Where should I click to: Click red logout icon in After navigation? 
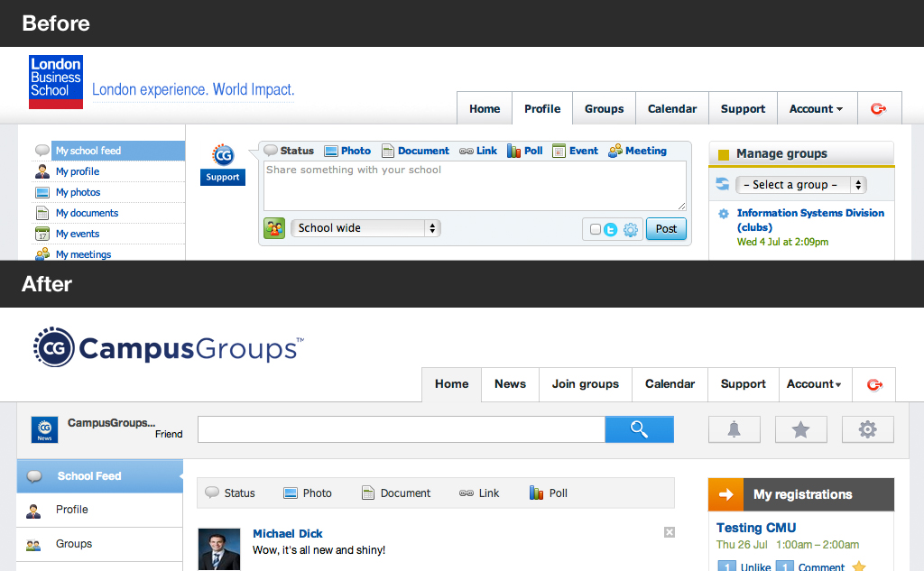tap(874, 385)
